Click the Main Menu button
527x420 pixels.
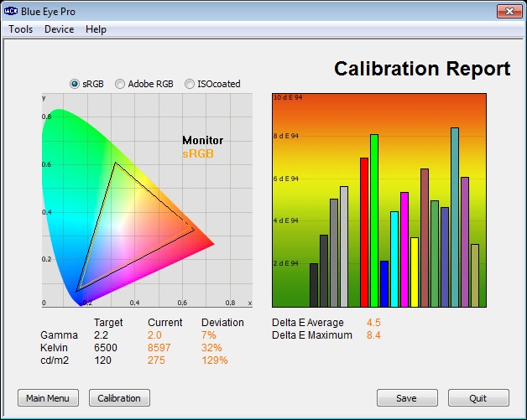(x=48, y=398)
